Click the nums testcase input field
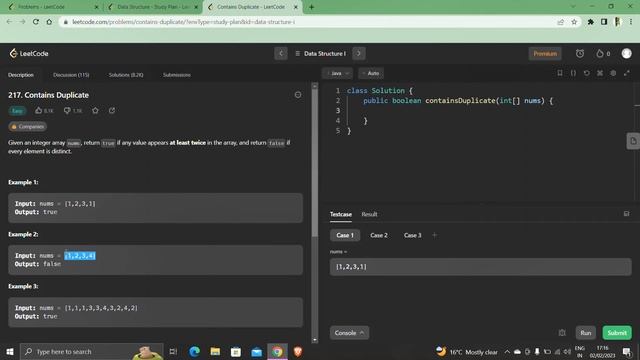This screenshot has width=640, height=360. point(480,267)
